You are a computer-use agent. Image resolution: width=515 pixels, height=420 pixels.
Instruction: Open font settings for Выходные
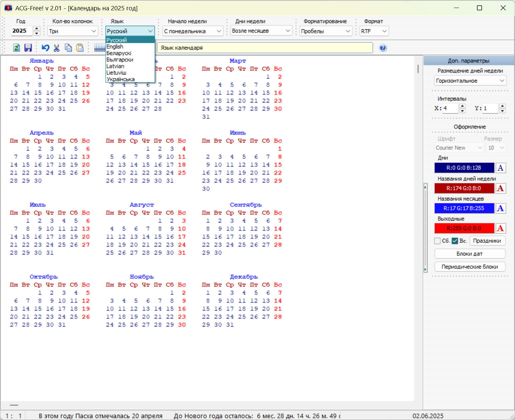500,228
